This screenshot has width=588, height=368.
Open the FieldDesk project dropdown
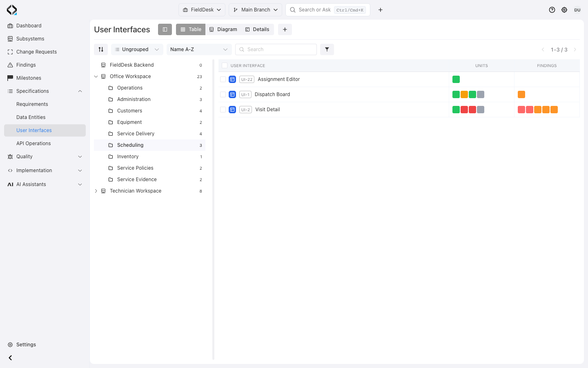point(202,10)
